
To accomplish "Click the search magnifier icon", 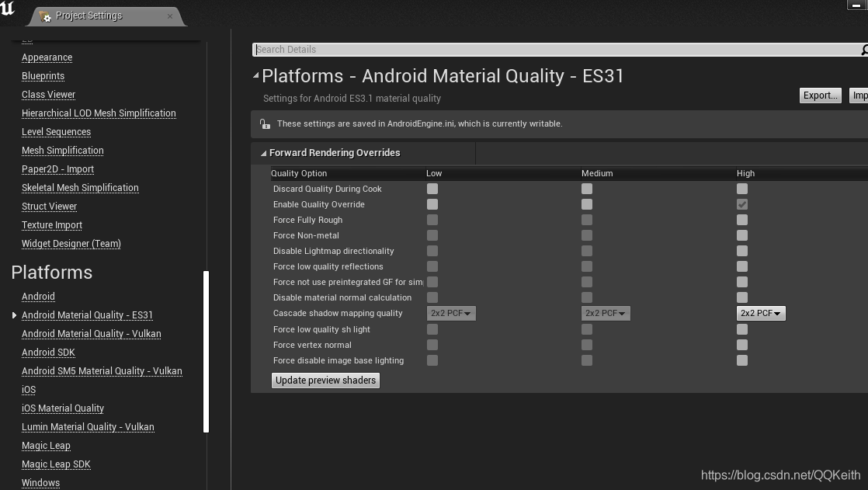I will [864, 50].
